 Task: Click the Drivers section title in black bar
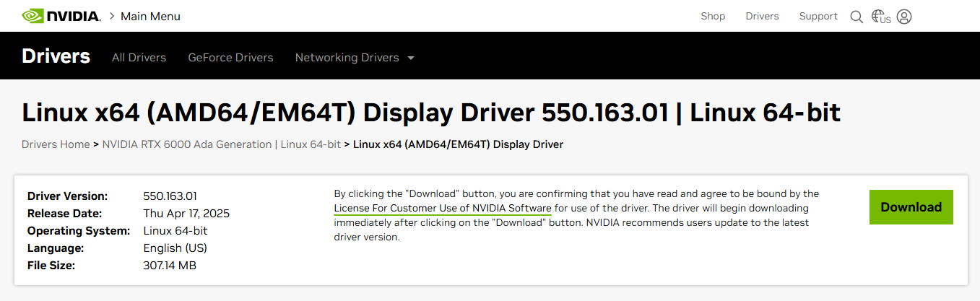tap(56, 56)
